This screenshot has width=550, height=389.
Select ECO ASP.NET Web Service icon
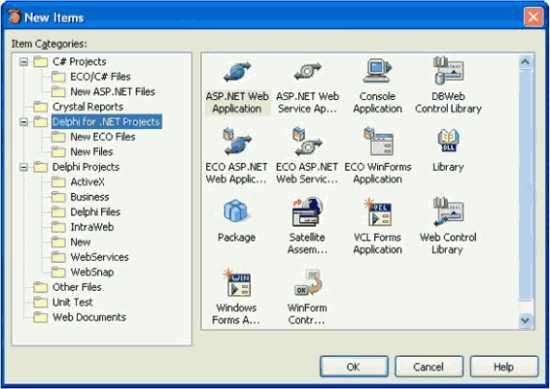pos(307,142)
